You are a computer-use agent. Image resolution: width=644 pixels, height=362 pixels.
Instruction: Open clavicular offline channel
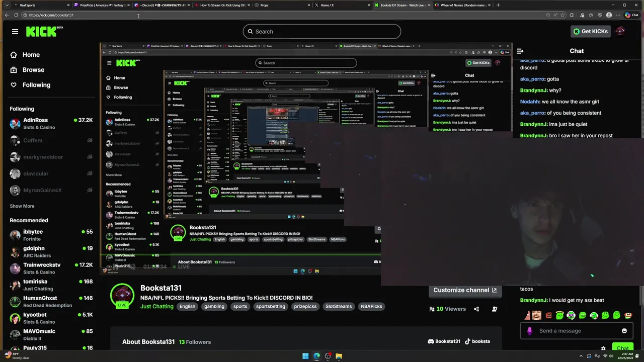tap(50, 173)
